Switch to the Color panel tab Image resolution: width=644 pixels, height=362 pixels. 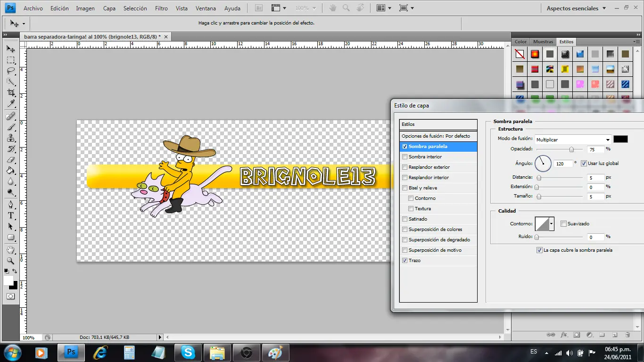(x=521, y=42)
